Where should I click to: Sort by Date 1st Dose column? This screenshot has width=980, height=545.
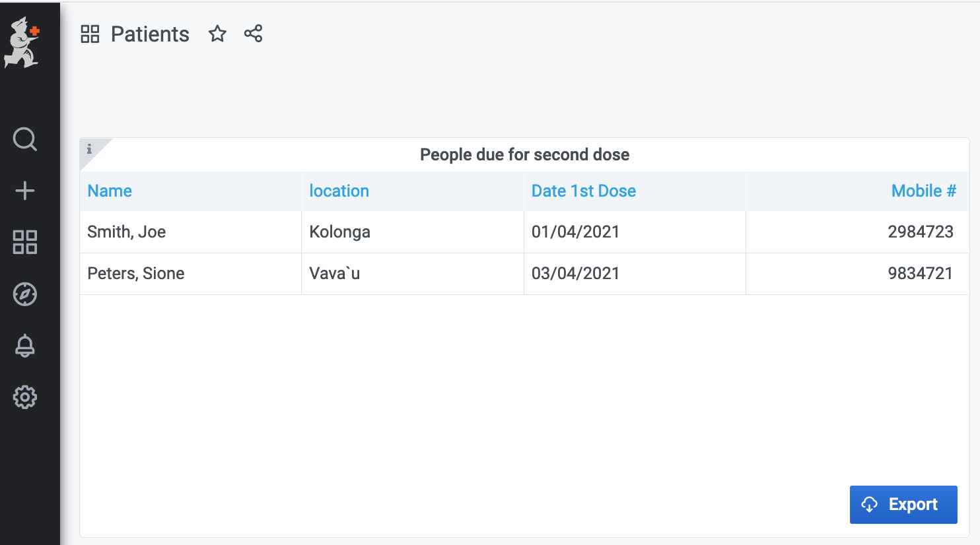[583, 191]
